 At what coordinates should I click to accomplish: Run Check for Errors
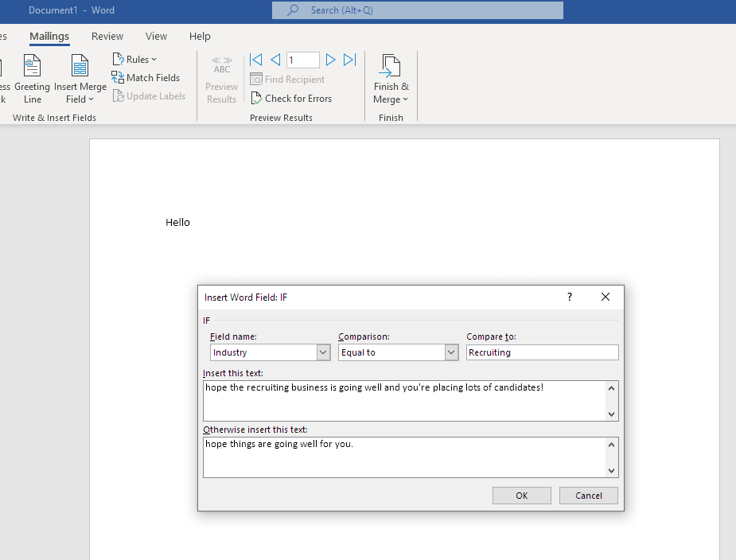(291, 98)
